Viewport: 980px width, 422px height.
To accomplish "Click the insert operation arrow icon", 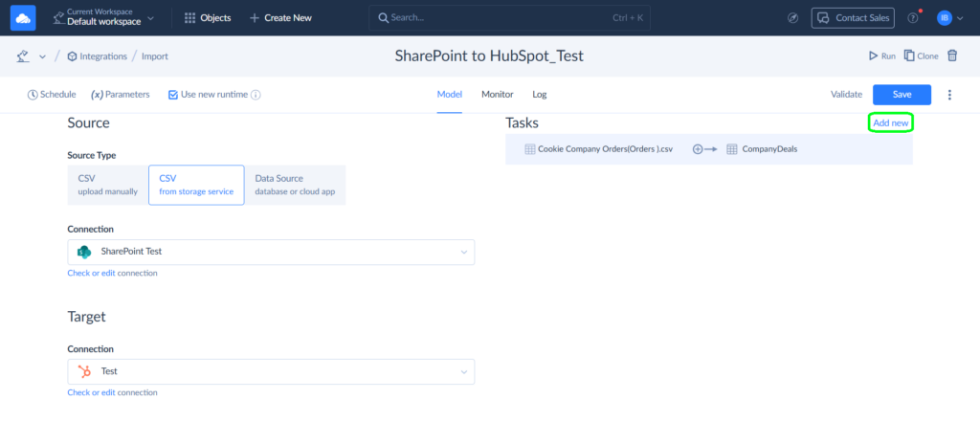I will coord(704,149).
